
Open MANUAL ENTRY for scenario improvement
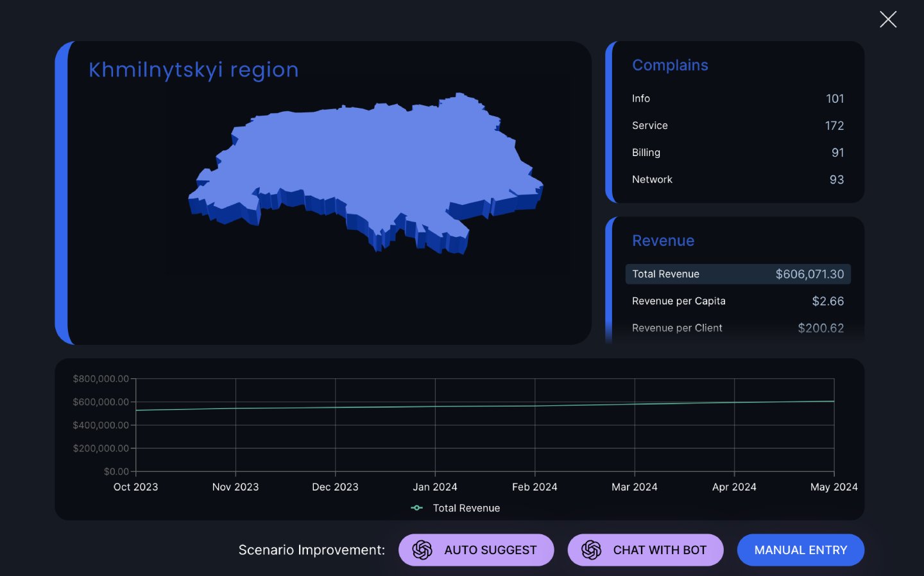(800, 550)
